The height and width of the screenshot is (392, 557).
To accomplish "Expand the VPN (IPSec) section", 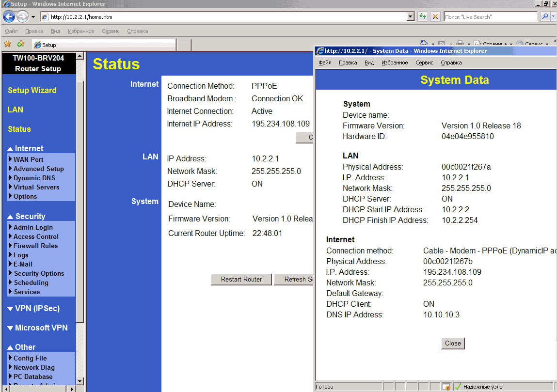I will (x=33, y=309).
